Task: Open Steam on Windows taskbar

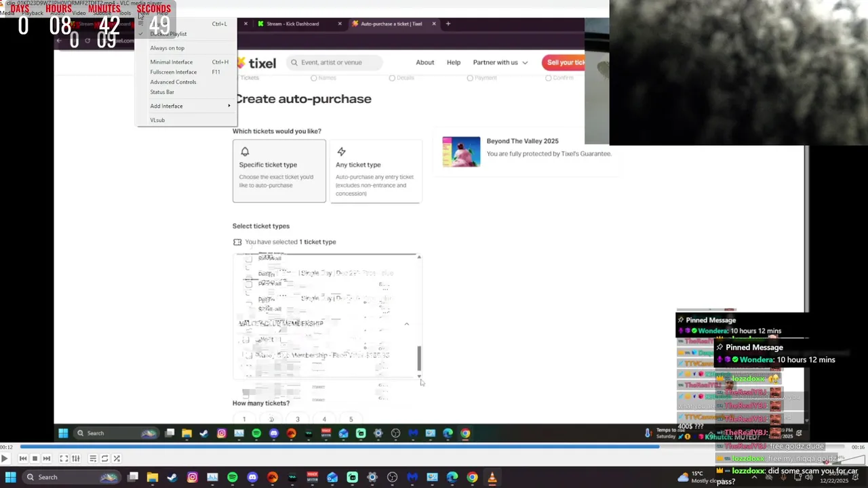Action: click(x=172, y=477)
